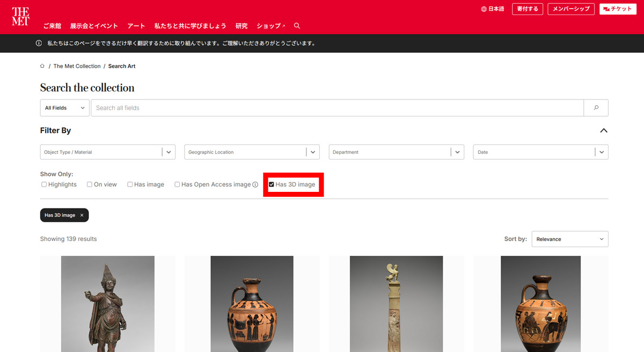Screen dimensions: 644x352
Task: Open the All Fields dropdown
Action: [x=64, y=108]
